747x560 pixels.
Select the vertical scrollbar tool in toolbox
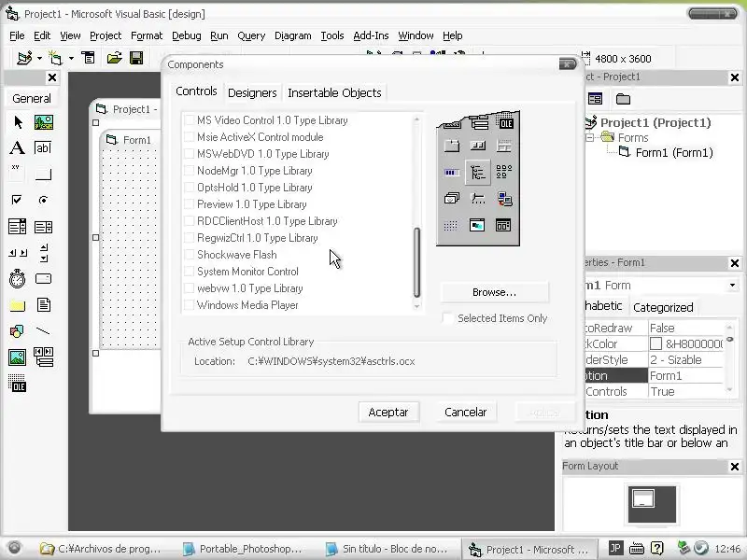click(x=43, y=253)
